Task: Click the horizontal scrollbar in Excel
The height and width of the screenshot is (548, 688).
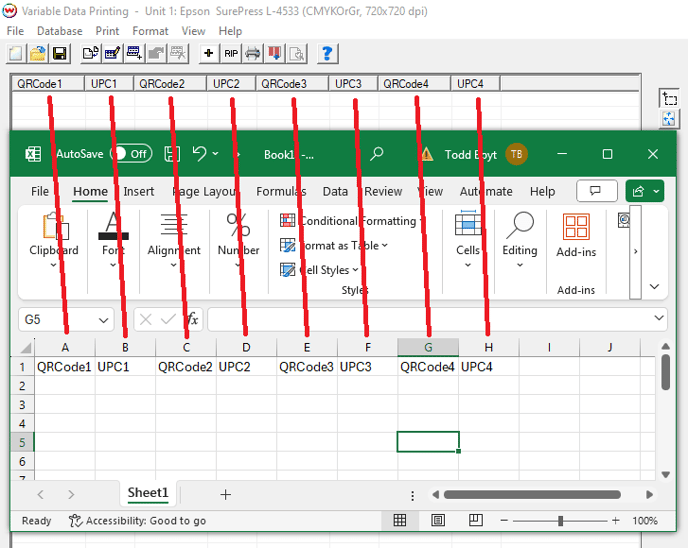Action: pos(532,495)
